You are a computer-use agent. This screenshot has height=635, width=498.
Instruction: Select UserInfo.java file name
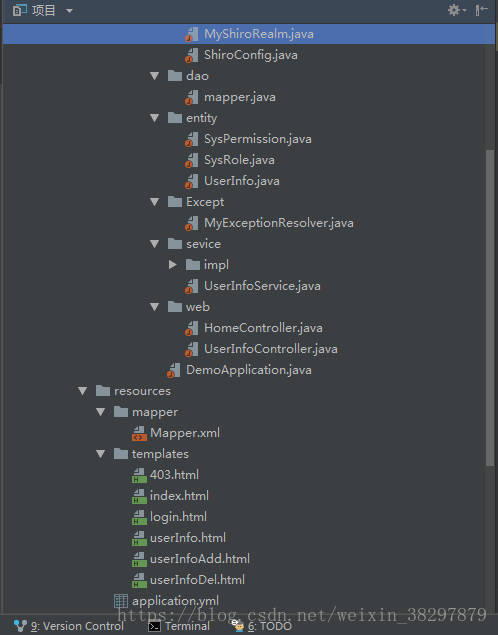coord(242,181)
